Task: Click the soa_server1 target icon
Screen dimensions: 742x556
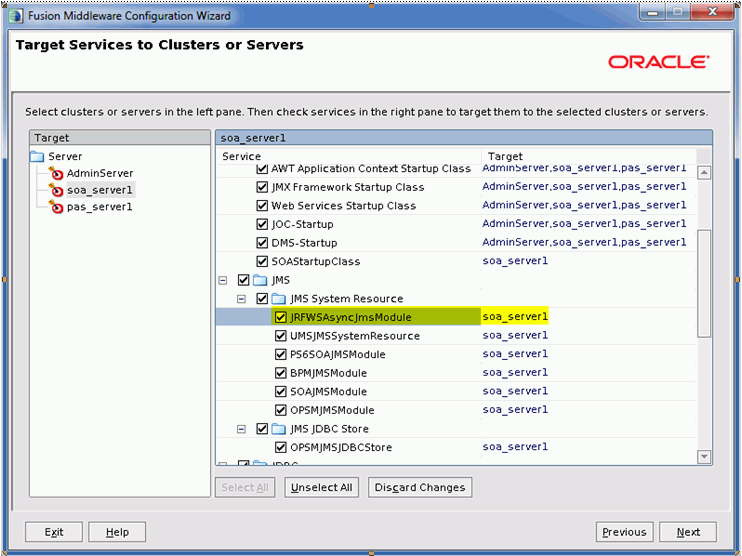Action: tap(56, 190)
